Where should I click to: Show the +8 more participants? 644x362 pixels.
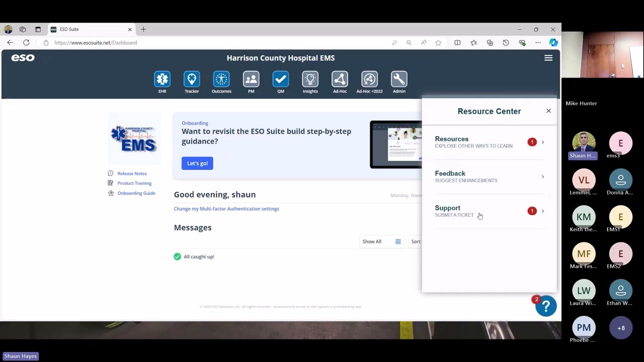pyautogui.click(x=621, y=328)
